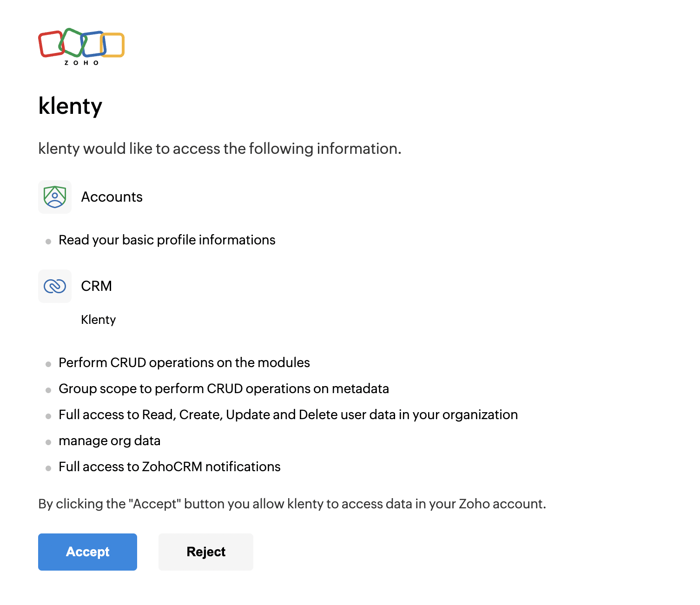This screenshot has width=700, height=605.
Task: Select the 'Read your basic profile informations' text
Action: [x=167, y=240]
